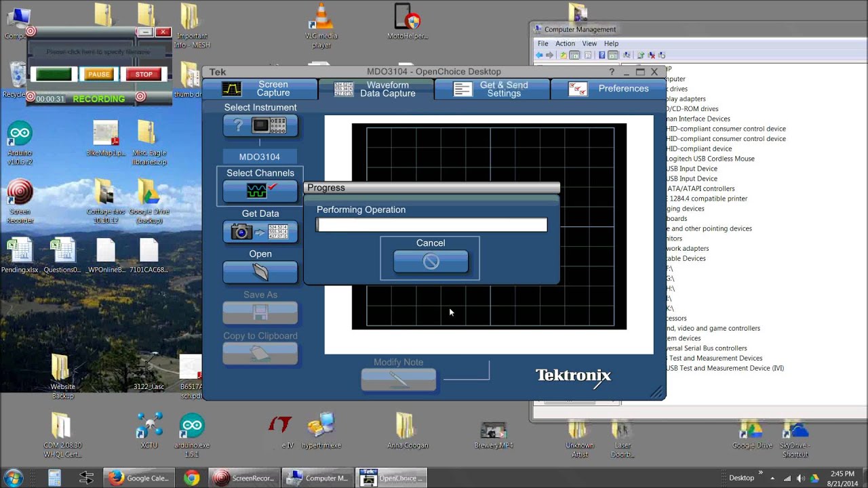Cancel the operation in Progress dialog

point(431,262)
